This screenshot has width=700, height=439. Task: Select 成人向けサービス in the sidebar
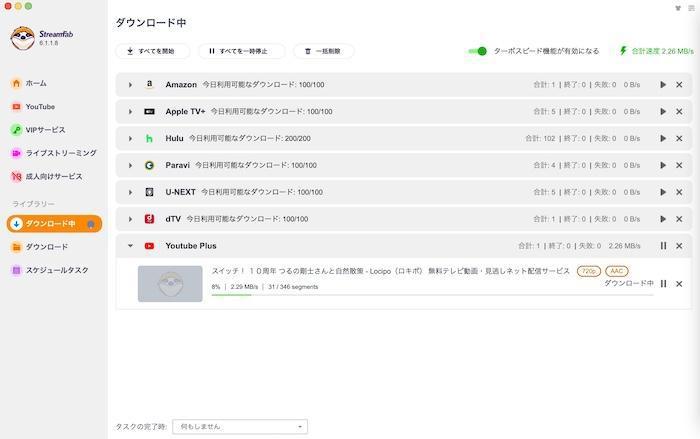coord(46,176)
